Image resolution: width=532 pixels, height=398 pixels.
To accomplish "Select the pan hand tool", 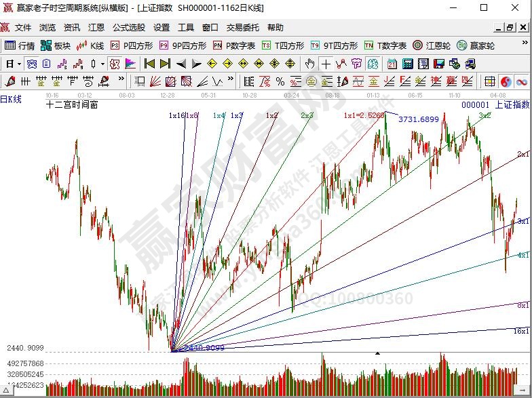I will pyautogui.click(x=309, y=64).
